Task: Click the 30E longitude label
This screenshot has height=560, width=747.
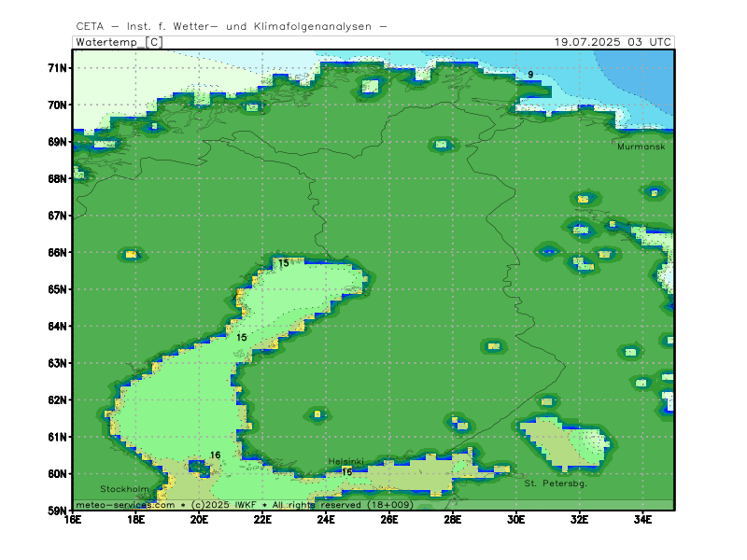Action: [x=516, y=519]
